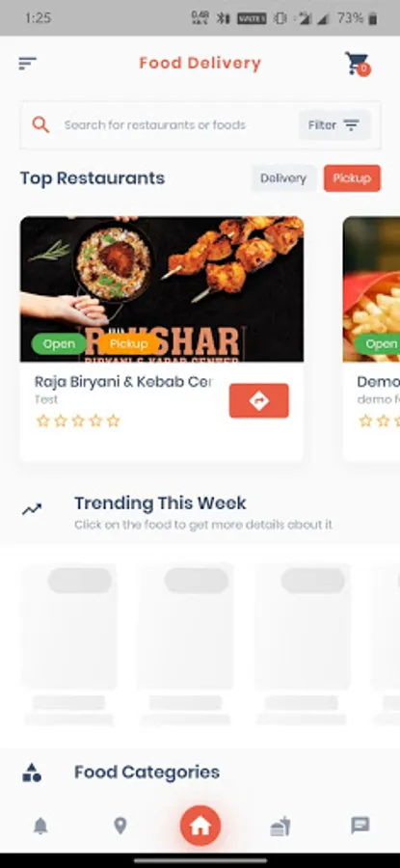
Task: Open the chat messages icon
Action: click(360, 826)
